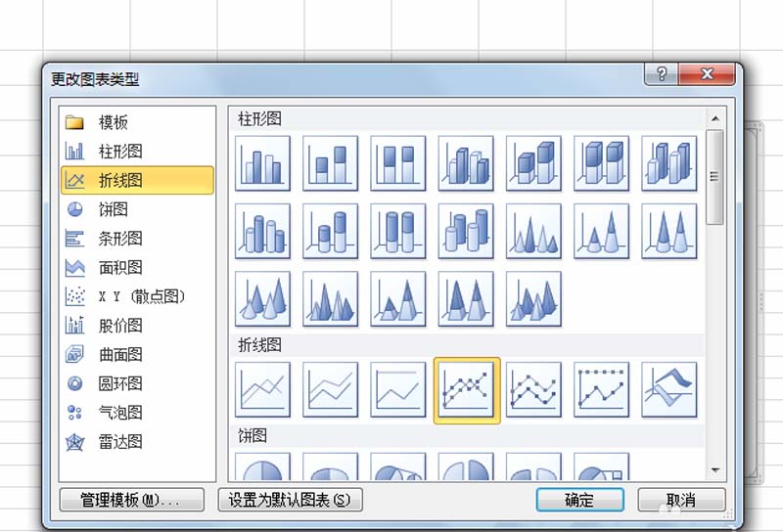The height and width of the screenshot is (532, 783).
Task: Pick the 100% stacked pyramid chart
Action: point(466,299)
